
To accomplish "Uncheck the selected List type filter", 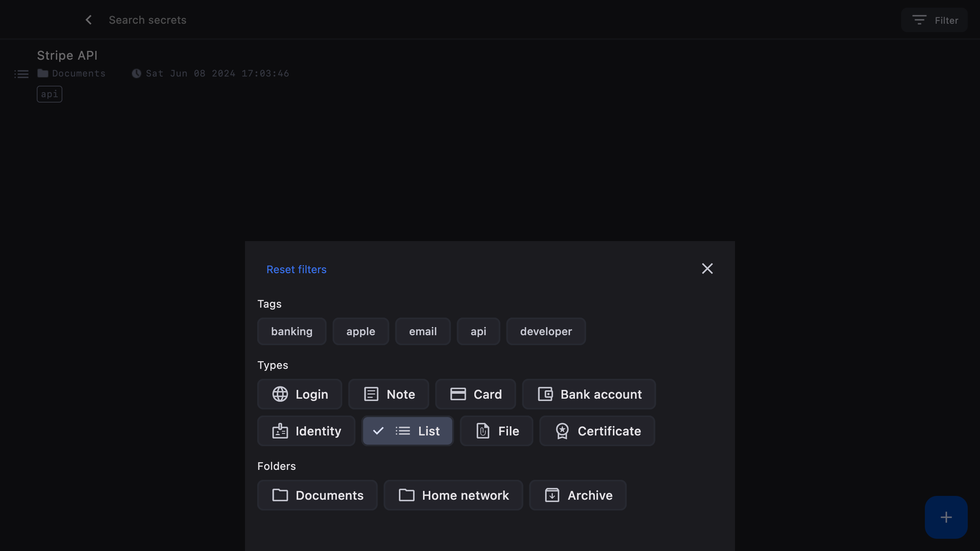I will click(x=407, y=431).
